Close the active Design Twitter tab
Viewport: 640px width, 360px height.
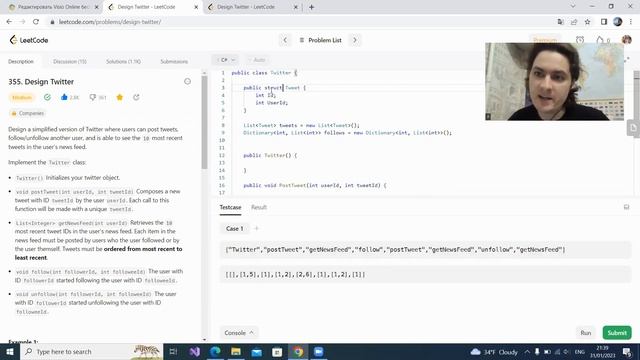pos(196,7)
